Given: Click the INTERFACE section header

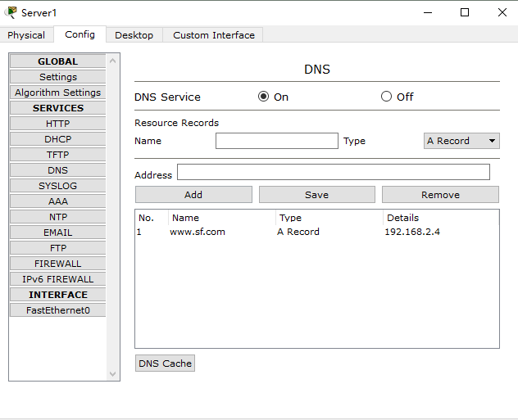Looking at the screenshot, I should click(x=58, y=295).
